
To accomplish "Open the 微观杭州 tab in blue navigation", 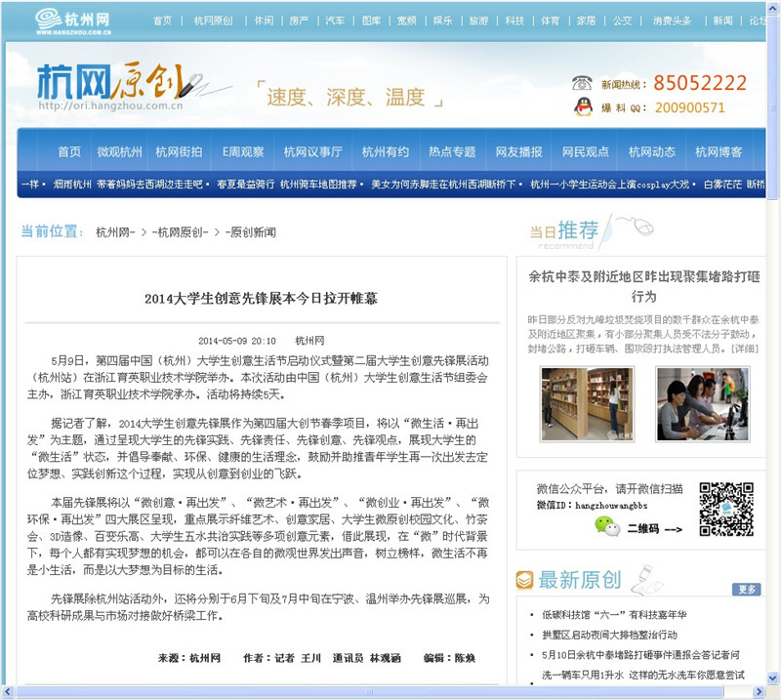I will coord(119,152).
